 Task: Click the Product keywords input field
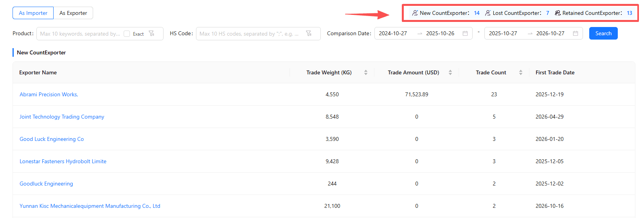pos(80,34)
